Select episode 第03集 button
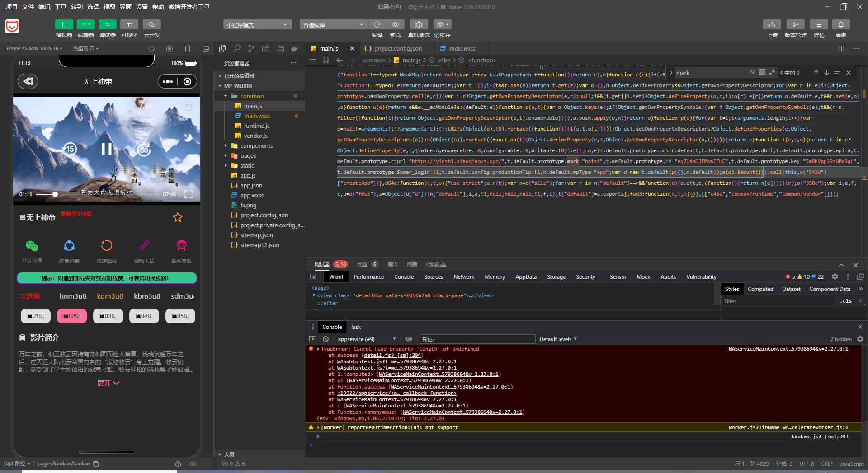868x473 pixels. (x=108, y=316)
